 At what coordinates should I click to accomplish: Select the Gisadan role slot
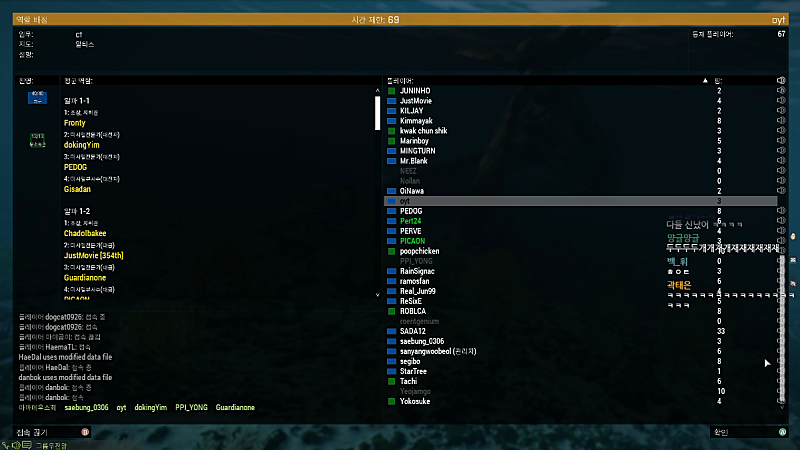click(77, 189)
